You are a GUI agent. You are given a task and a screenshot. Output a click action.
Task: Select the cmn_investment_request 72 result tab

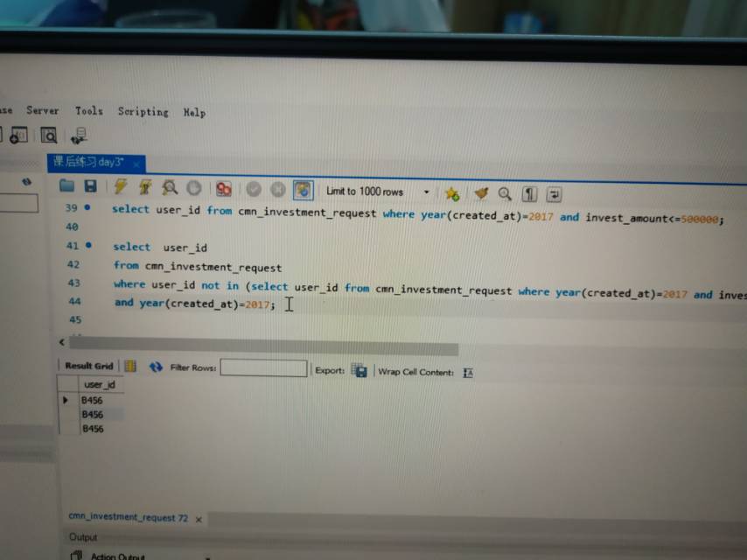click(x=129, y=517)
